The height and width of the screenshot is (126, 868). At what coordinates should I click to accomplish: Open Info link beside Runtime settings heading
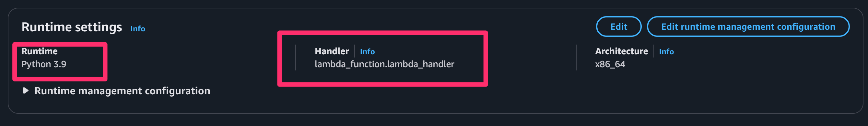(137, 29)
